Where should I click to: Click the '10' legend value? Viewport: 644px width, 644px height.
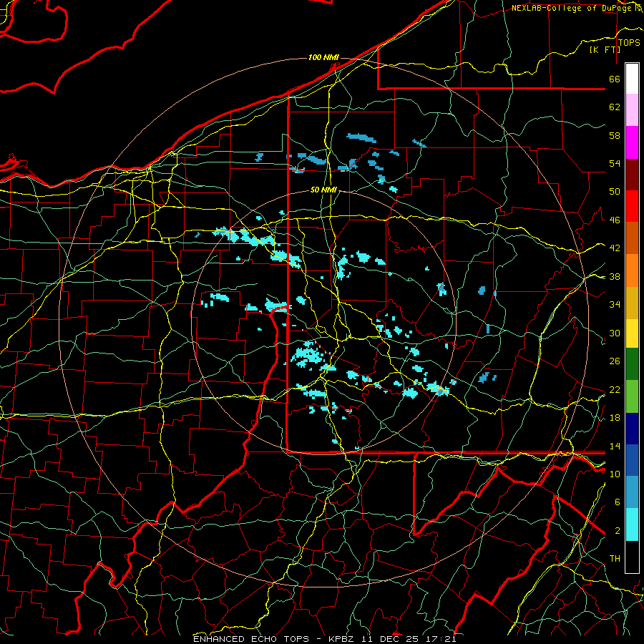coord(615,474)
